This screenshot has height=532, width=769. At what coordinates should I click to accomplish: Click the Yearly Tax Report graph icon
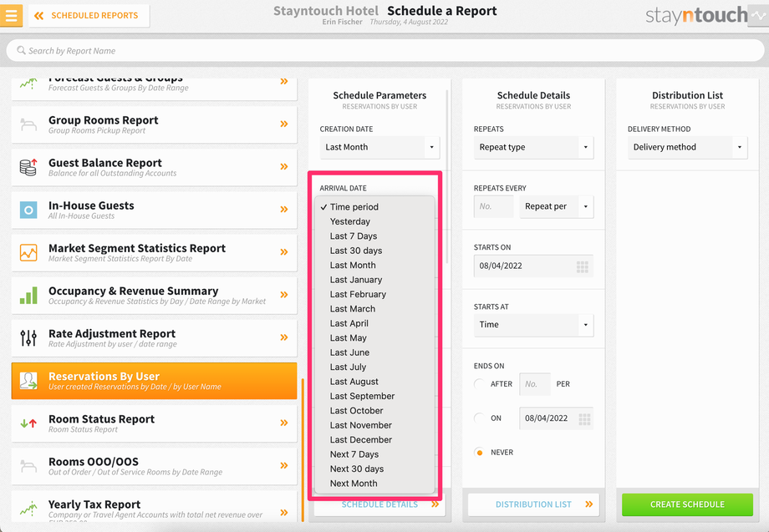point(28,509)
